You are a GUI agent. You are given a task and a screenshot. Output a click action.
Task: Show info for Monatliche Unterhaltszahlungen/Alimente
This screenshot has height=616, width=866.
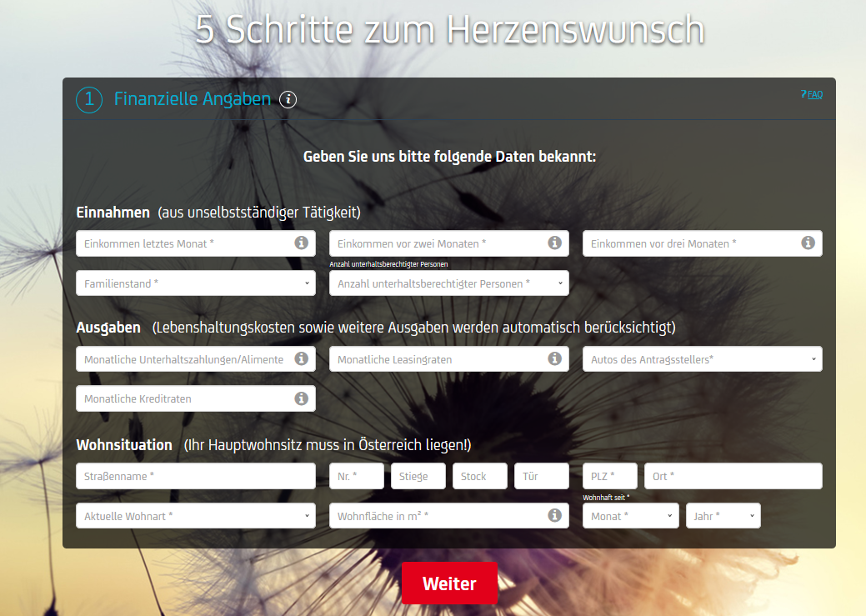[301, 358]
